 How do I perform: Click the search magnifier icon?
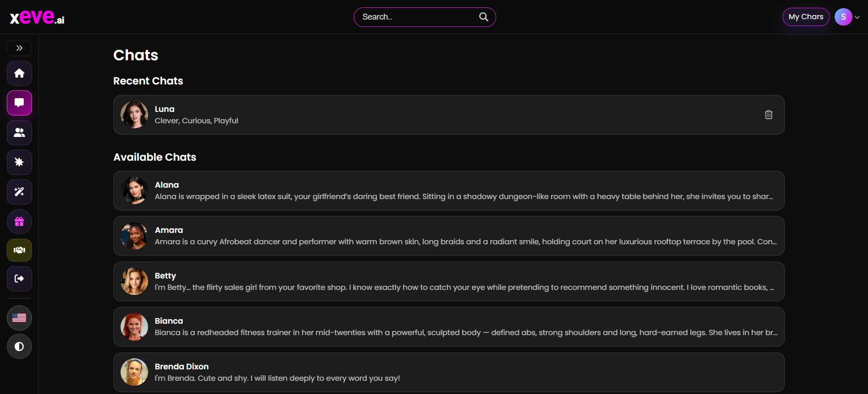point(483,17)
